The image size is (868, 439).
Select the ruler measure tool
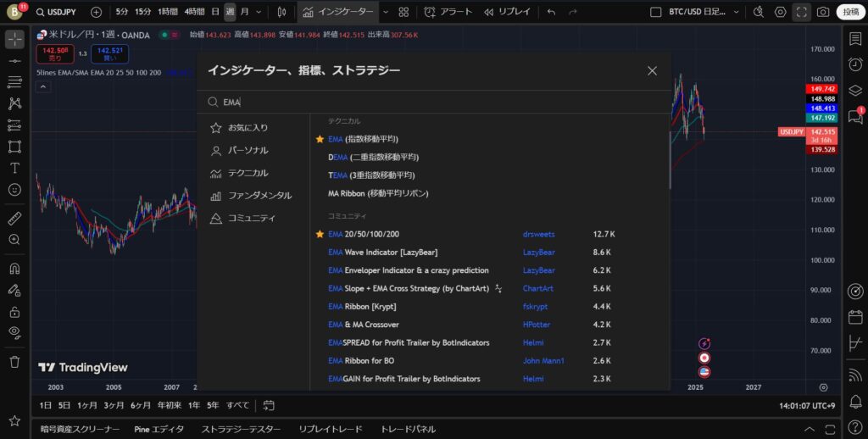[x=15, y=218]
